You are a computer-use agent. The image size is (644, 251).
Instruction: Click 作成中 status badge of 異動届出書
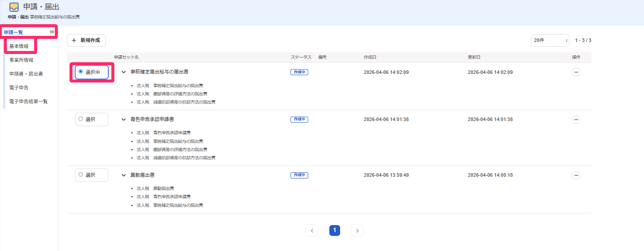coord(299,175)
